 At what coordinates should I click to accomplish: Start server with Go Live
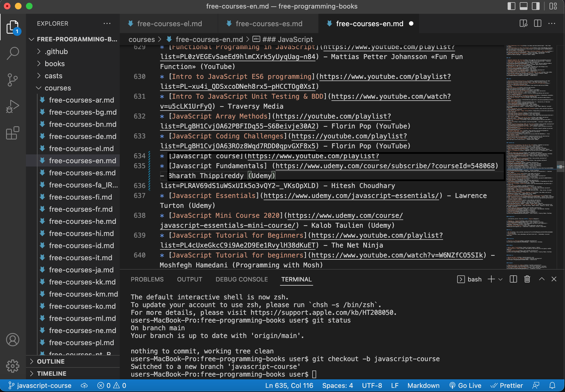tap(465, 385)
